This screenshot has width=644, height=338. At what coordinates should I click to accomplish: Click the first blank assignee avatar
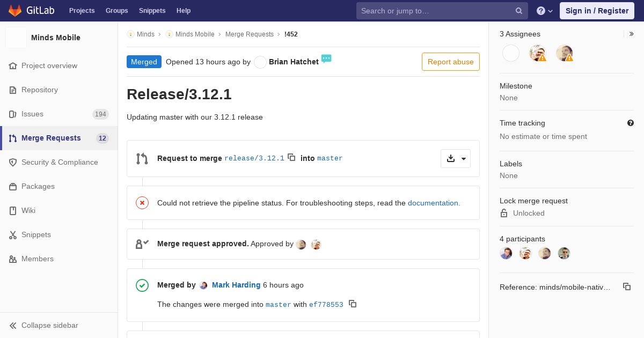point(511,53)
